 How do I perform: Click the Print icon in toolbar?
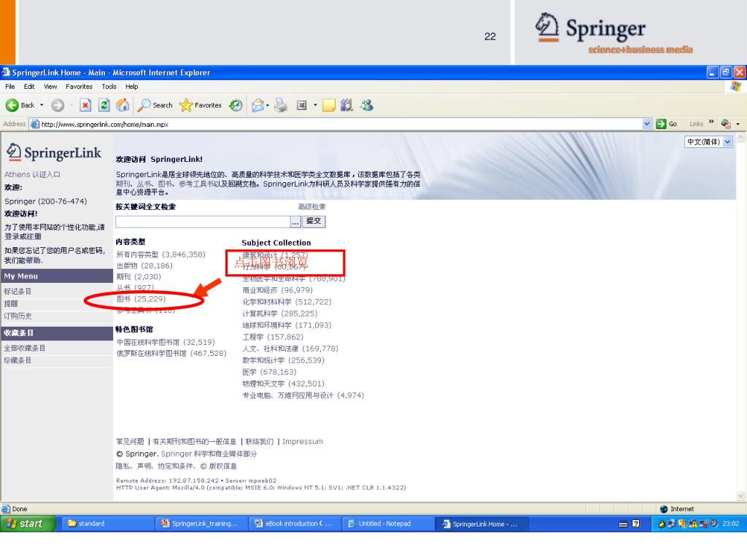click(281, 105)
